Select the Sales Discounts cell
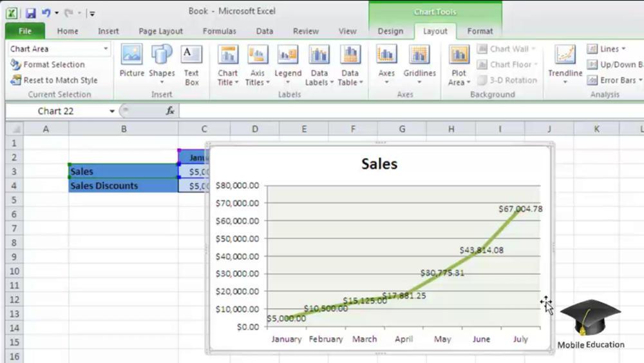The image size is (644, 363). pyautogui.click(x=124, y=186)
